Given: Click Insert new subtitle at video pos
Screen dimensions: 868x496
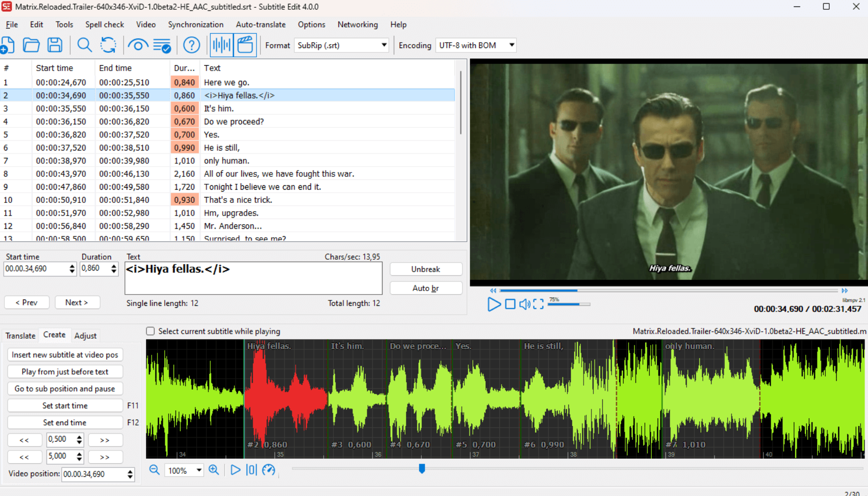Looking at the screenshot, I should click(65, 354).
